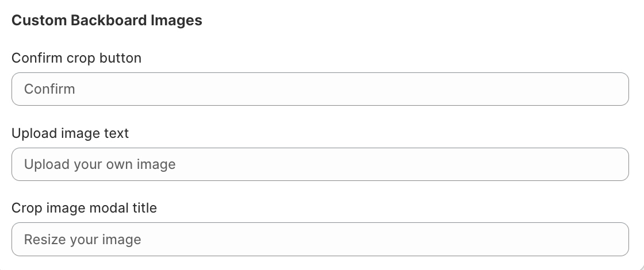644x270 pixels.
Task: Click the section title above Confirm crop button
Action: (107, 21)
